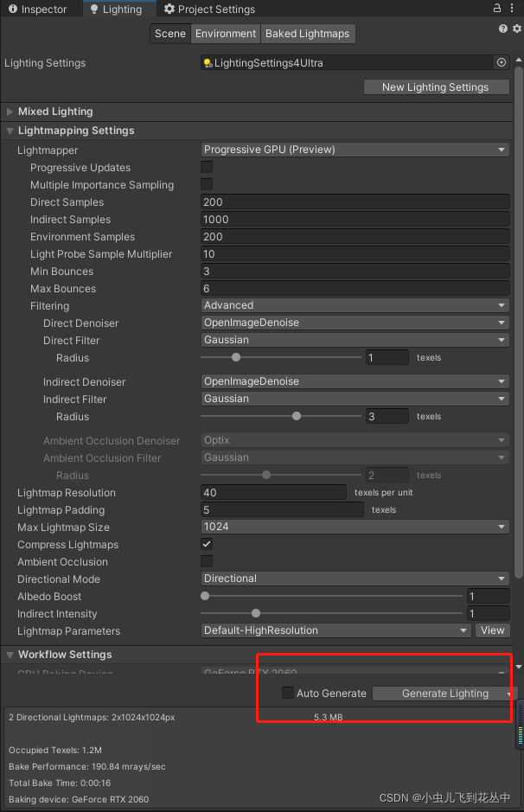Collapse the Lightmapping Settings section
This screenshot has width=524, height=812.
tap(10, 131)
